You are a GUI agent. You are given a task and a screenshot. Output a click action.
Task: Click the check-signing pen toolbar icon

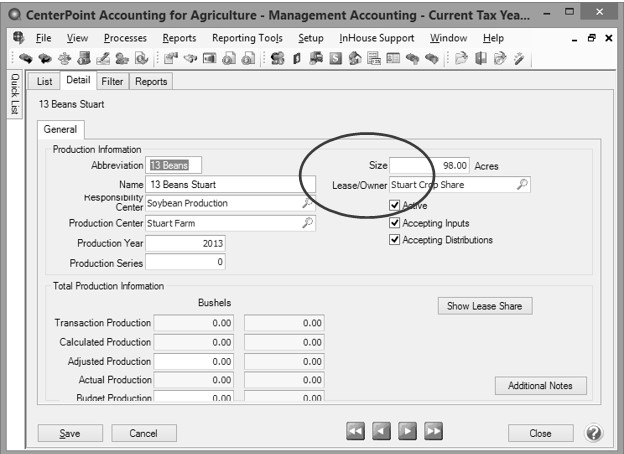coord(103,59)
